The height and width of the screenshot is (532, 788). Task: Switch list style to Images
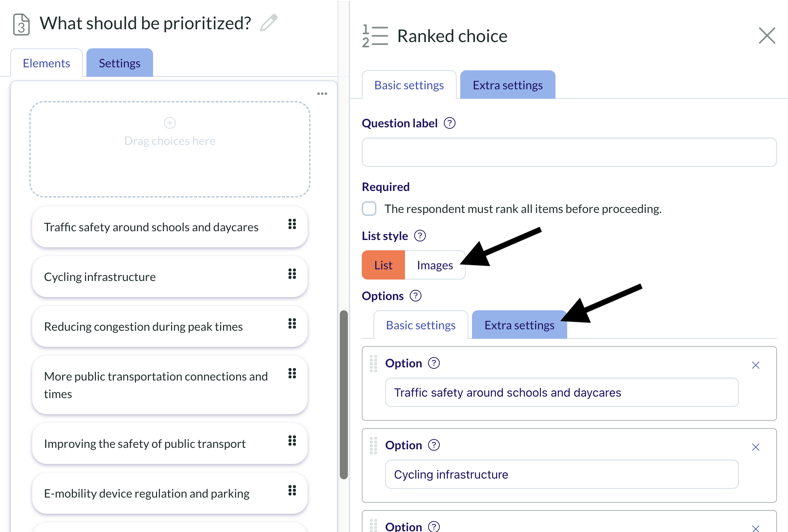click(435, 265)
